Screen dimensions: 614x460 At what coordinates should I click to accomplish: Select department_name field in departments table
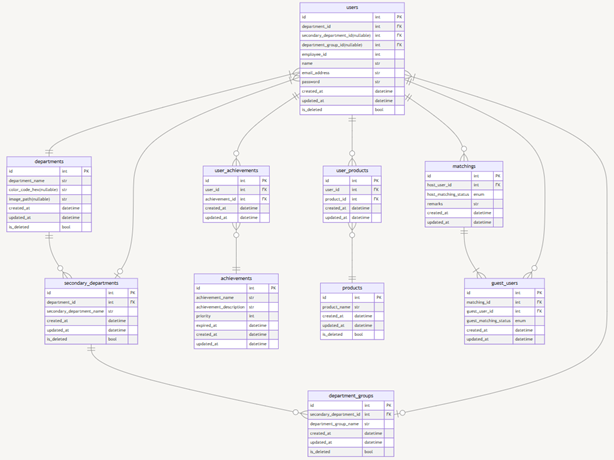pyautogui.click(x=49, y=180)
